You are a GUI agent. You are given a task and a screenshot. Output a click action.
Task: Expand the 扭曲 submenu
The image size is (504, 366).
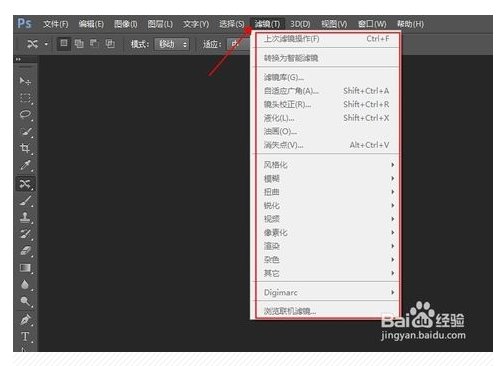click(327, 192)
